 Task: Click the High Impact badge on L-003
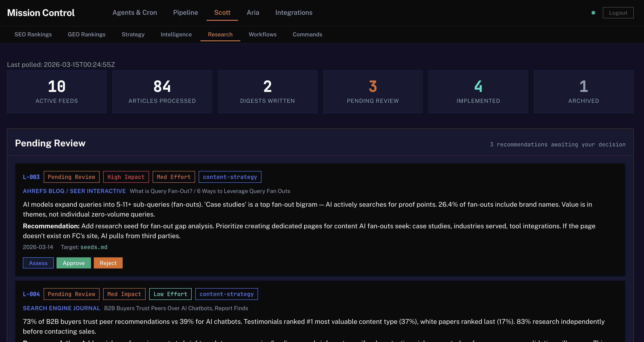click(x=126, y=177)
